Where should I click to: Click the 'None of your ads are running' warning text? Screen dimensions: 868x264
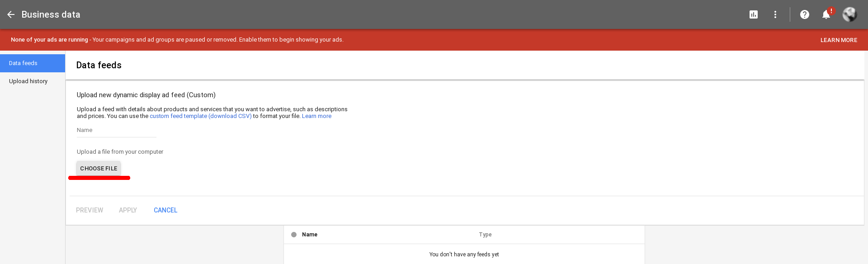(x=49, y=40)
